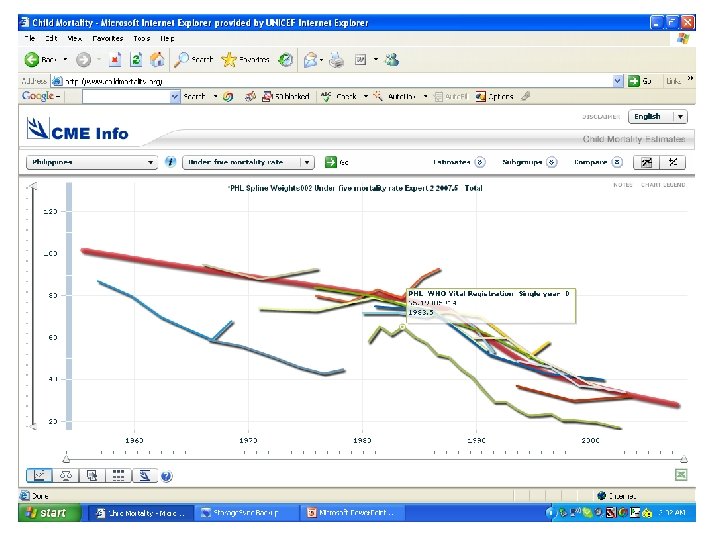Click the third icon in bottom chart toolbar
The image size is (720, 540).
(x=92, y=476)
